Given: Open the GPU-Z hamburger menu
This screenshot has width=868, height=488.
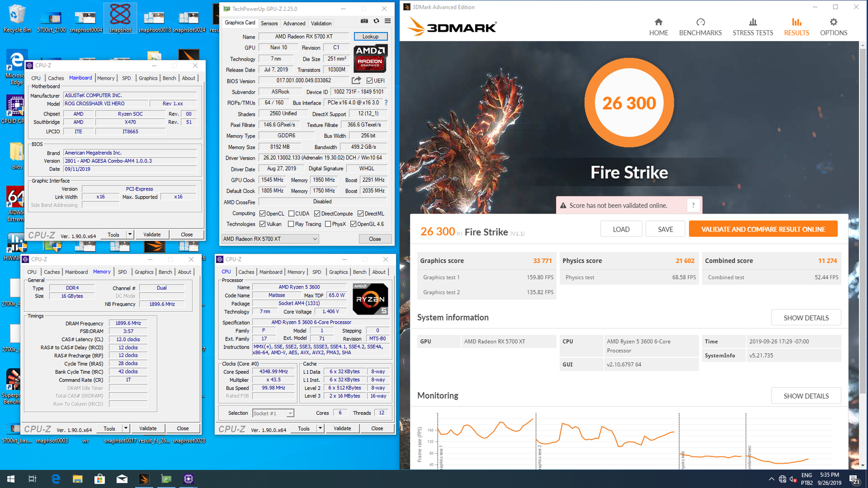Looking at the screenshot, I should point(387,21).
